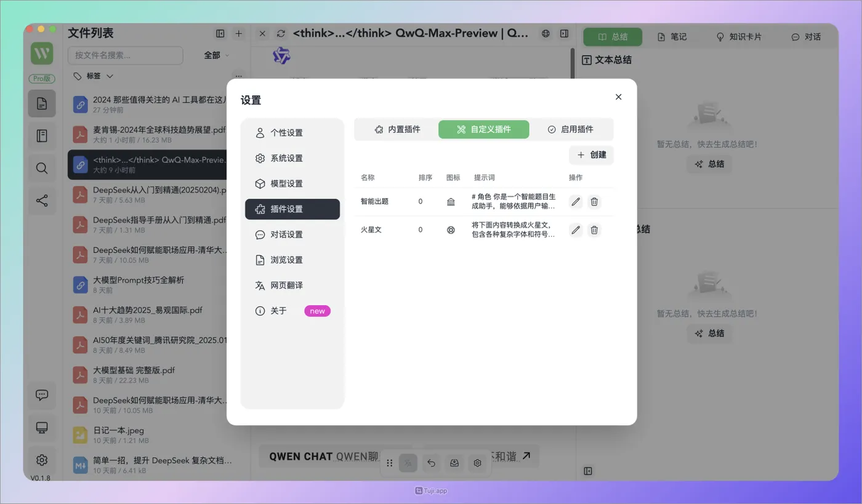
Task: Click the drag-handle dots on floating toolbar
Action: point(390,463)
